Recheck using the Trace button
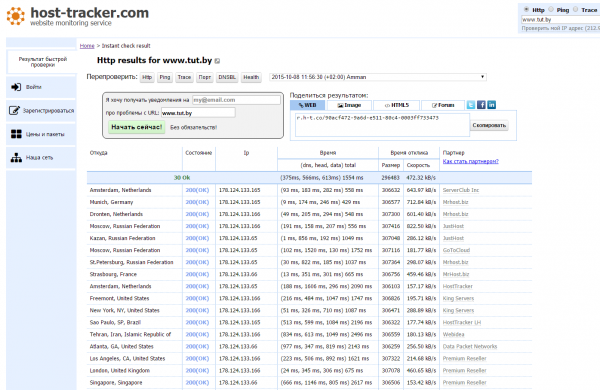600x390 pixels. tap(184, 77)
